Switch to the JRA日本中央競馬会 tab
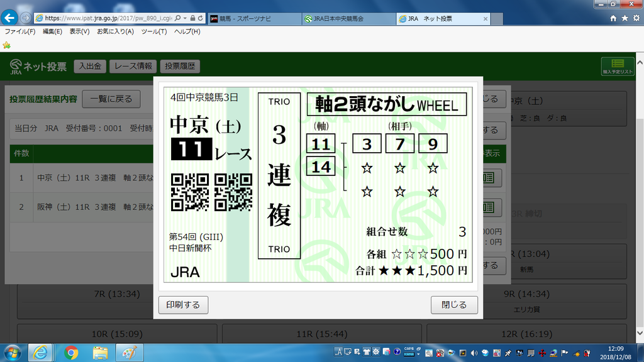The image size is (644, 362). tap(348, 18)
